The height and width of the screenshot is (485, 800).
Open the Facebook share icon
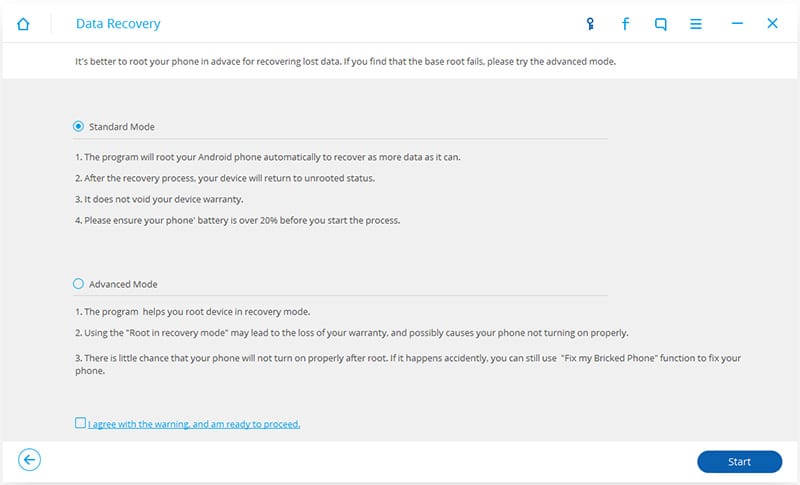click(625, 24)
